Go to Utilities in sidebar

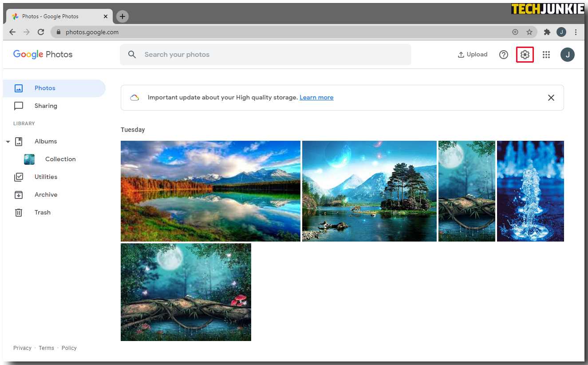point(46,177)
